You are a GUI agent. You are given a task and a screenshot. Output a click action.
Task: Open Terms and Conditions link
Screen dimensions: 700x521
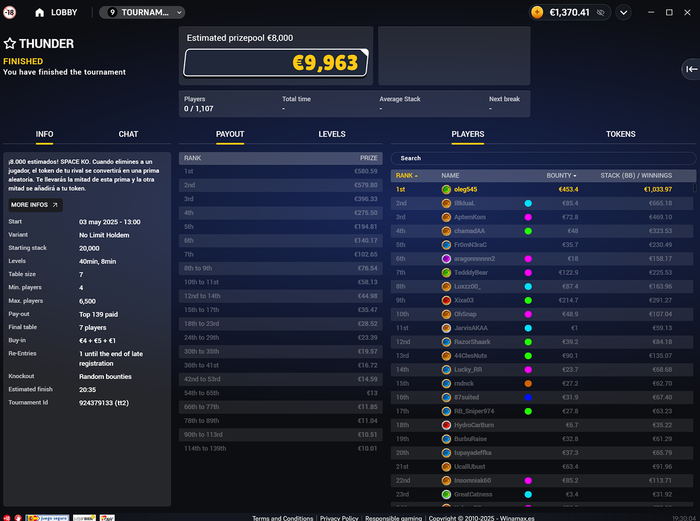click(x=283, y=518)
